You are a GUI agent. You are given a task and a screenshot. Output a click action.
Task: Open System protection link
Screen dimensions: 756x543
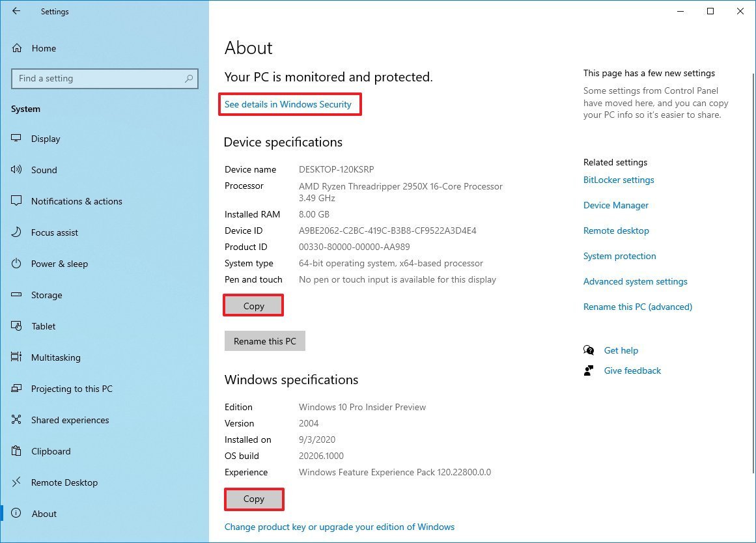pos(619,256)
